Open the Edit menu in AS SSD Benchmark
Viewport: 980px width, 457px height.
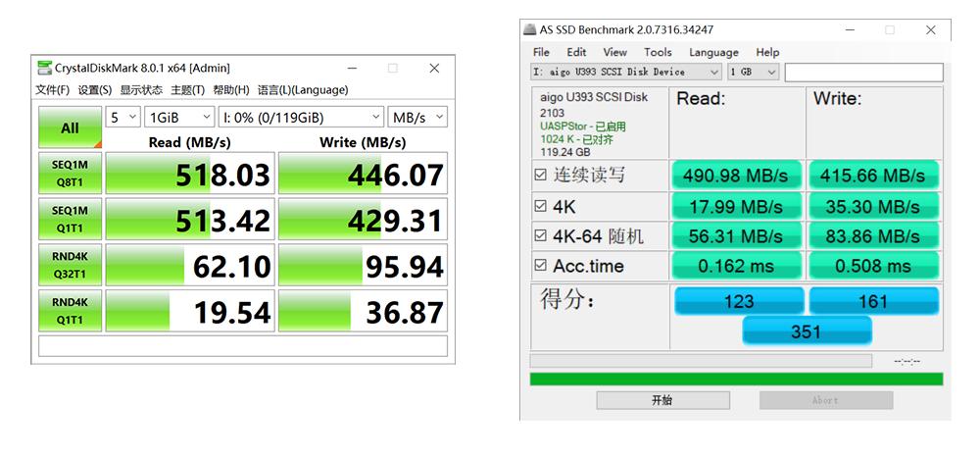[x=576, y=53]
